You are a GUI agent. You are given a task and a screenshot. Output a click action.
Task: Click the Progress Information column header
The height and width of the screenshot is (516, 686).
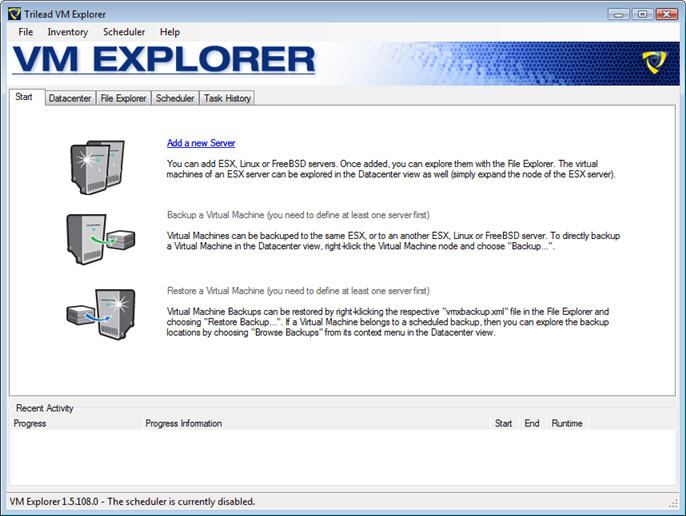[x=184, y=424]
